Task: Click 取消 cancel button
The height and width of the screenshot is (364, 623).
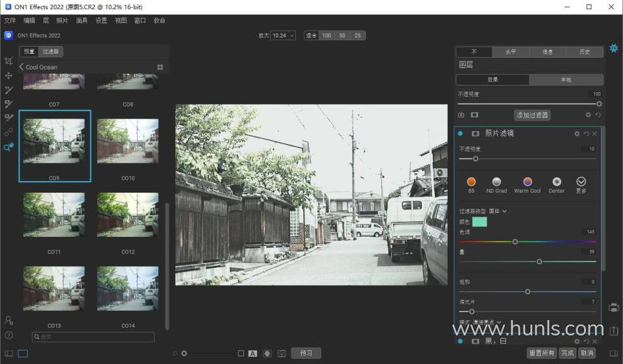Action: [587, 353]
